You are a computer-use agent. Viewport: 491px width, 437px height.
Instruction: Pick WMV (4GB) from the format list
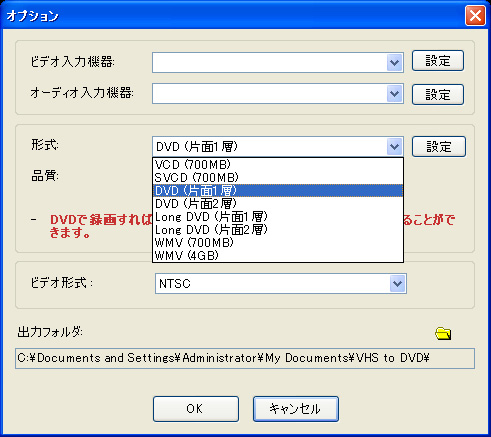tap(278, 256)
